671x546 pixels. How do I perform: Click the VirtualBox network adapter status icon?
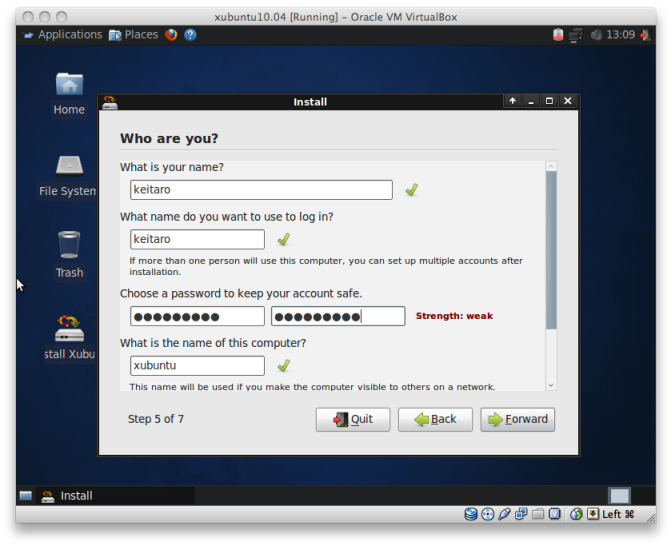521,514
